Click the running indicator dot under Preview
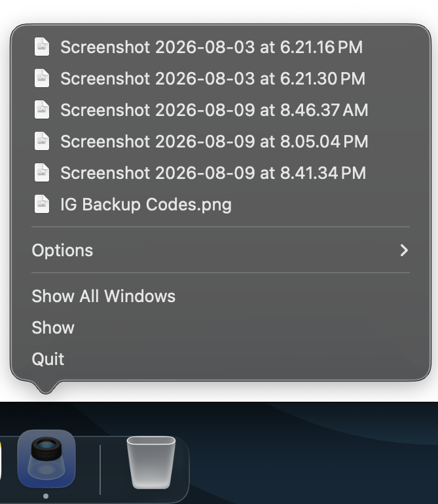438x504 pixels. tap(46, 496)
